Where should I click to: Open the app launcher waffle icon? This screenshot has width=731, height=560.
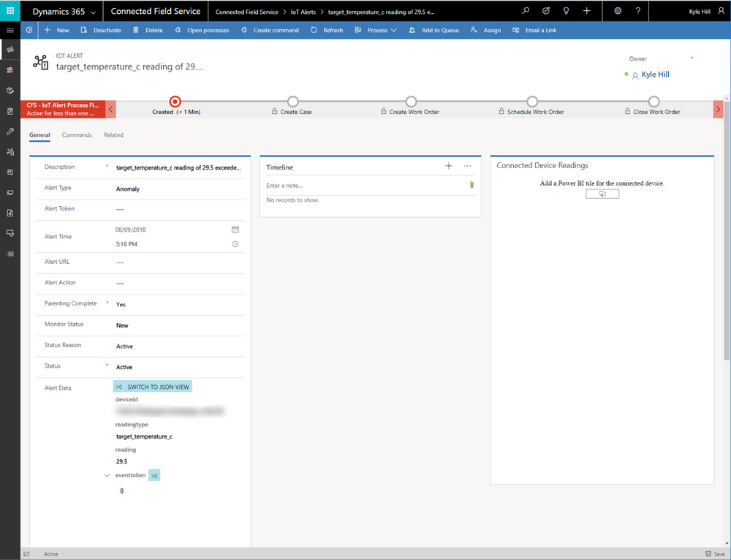pos(10,11)
